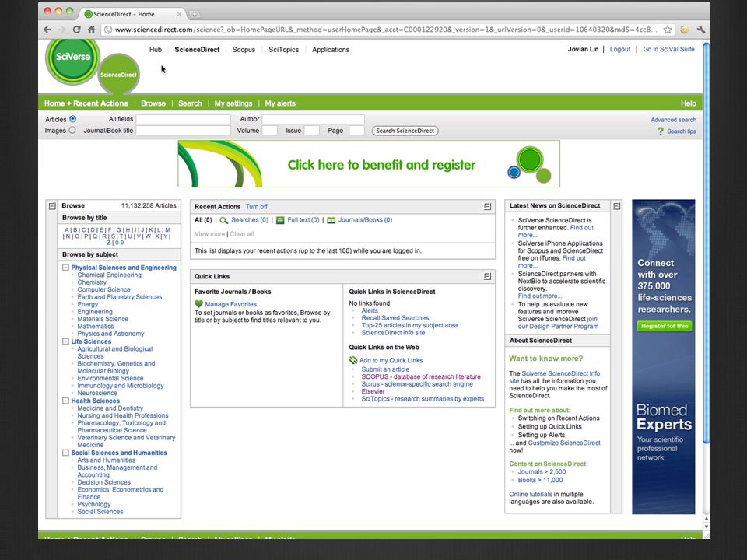The image size is (747, 560).
Task: Click the Submit an article link
Action: 385,369
